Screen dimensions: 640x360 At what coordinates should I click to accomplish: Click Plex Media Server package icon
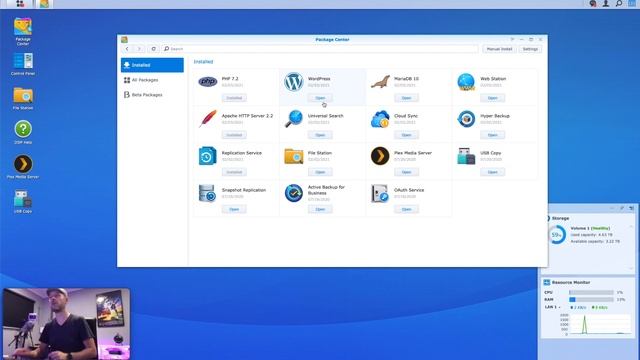click(380, 156)
